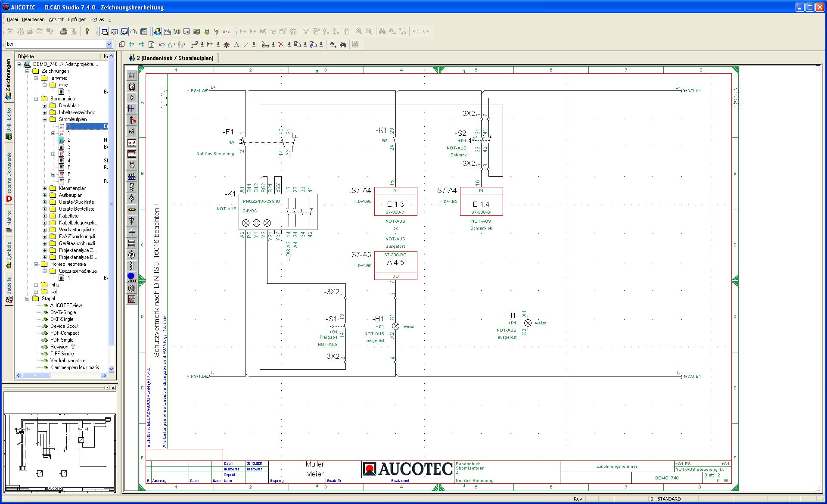Expand the inha folder
This screenshot has height=504, width=827.
pos(36,285)
